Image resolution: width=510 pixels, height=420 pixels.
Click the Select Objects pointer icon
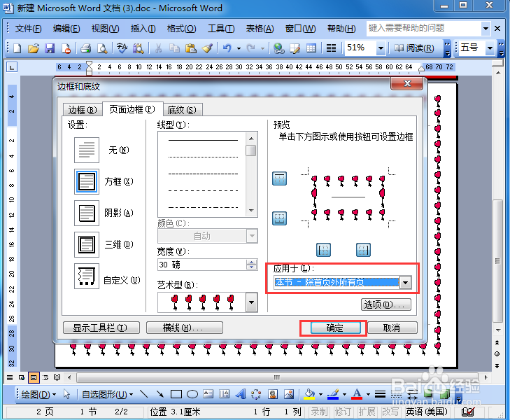66,394
